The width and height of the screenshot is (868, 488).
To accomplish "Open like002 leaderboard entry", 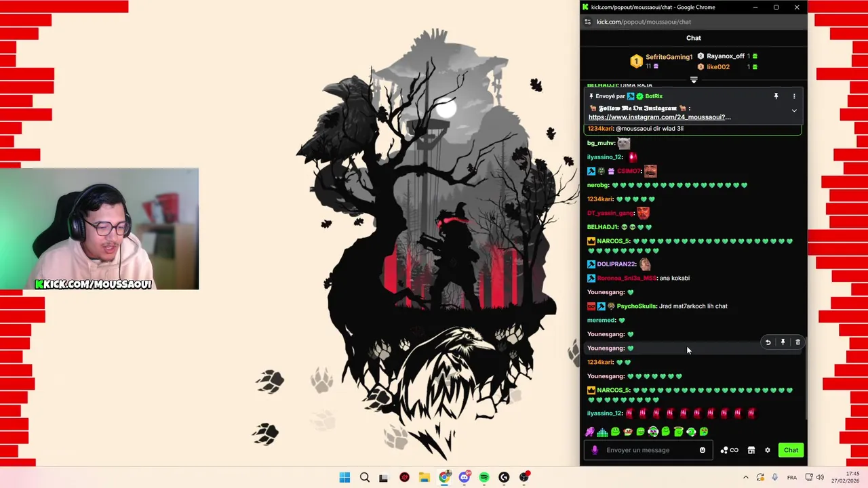I will 718,67.
